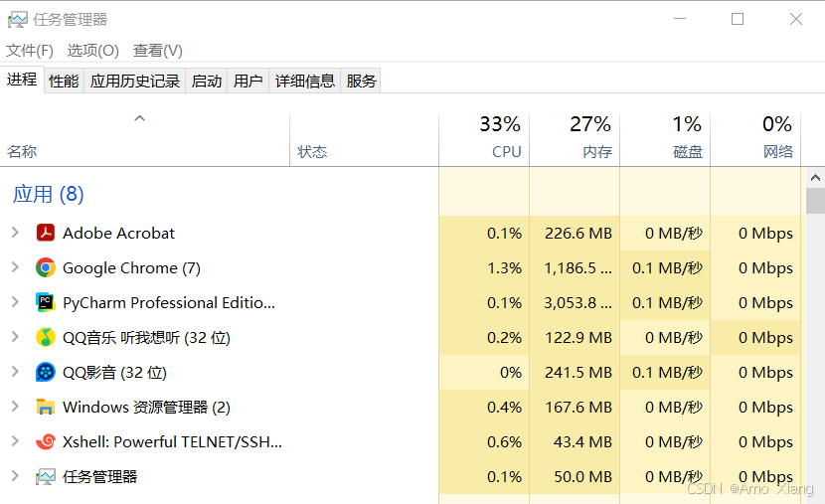
Task: Click the Windows 资源管理器 folder icon
Action: pos(46,407)
